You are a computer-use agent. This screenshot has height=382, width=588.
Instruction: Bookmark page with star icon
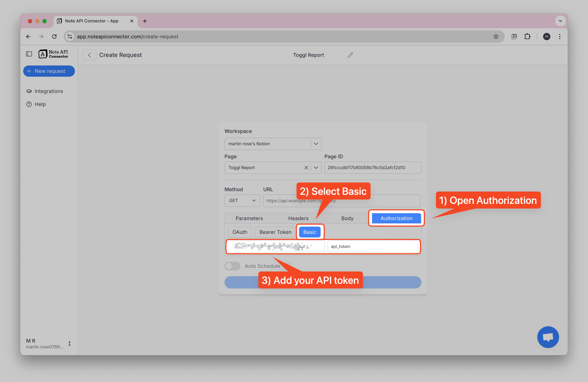point(496,37)
